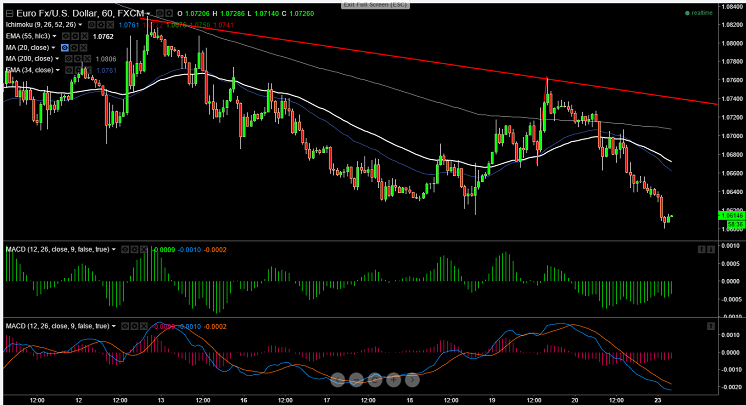Expand the MA (20, close) dropdown
The image size is (746, 405).
point(53,48)
